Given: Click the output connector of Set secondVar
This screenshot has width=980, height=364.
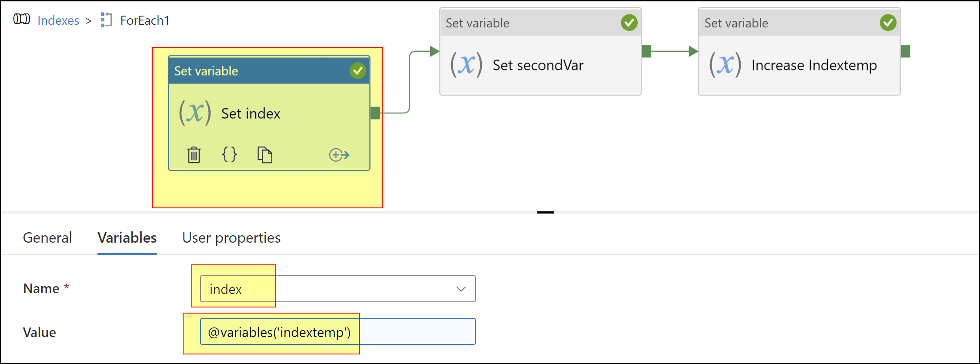Looking at the screenshot, I should (x=647, y=51).
